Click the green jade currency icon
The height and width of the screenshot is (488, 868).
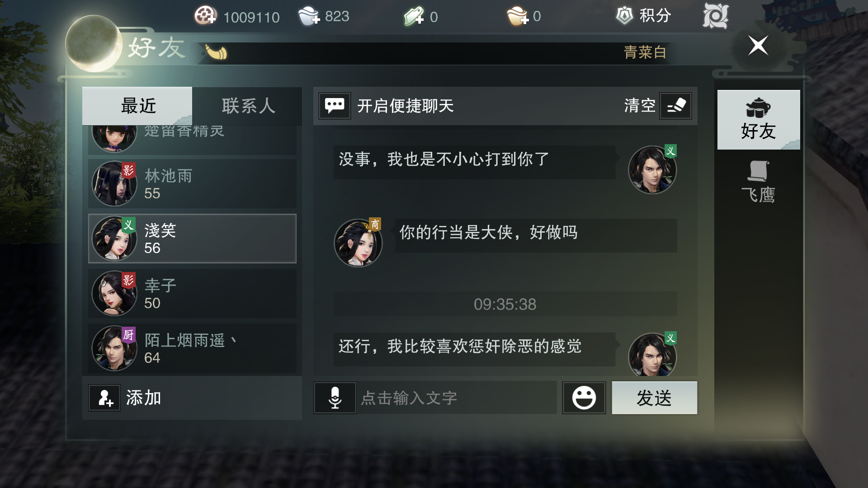[414, 16]
